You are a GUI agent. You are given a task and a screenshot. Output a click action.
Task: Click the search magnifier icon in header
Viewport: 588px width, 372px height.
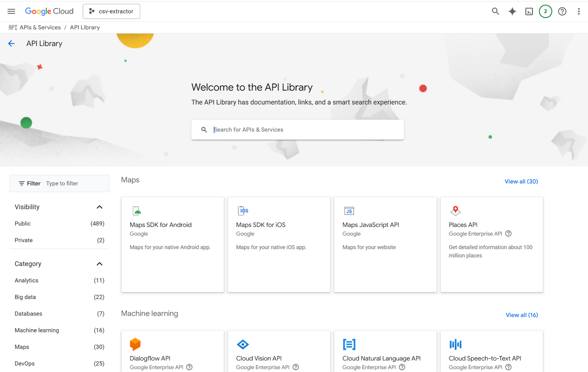pyautogui.click(x=495, y=11)
